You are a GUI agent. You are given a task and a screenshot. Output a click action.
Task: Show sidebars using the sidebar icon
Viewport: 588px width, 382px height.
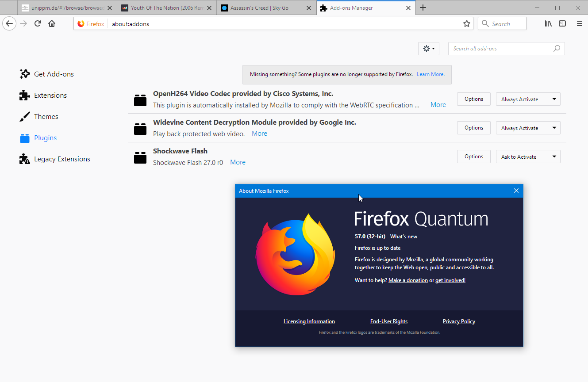562,23
